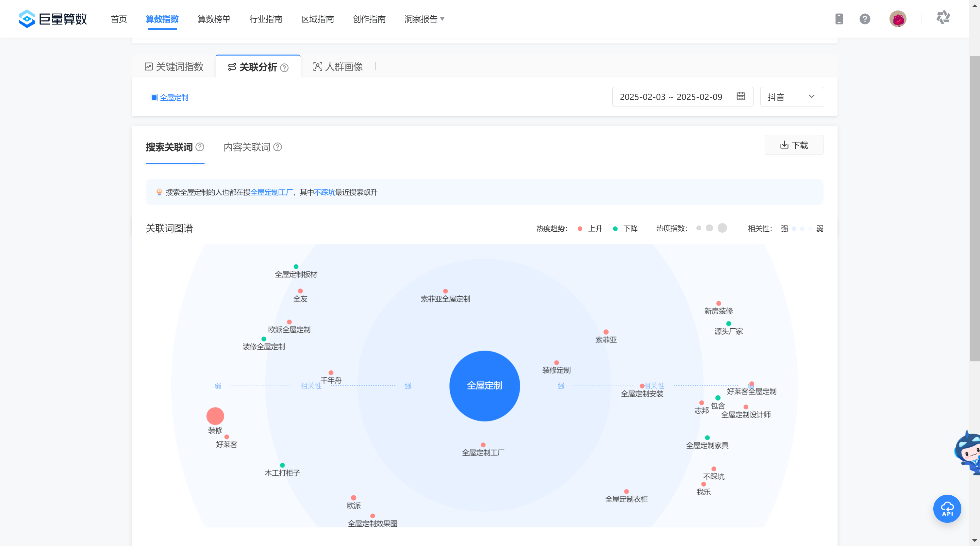
Task: Click the download arrow icon in 下载 button
Action: (784, 145)
